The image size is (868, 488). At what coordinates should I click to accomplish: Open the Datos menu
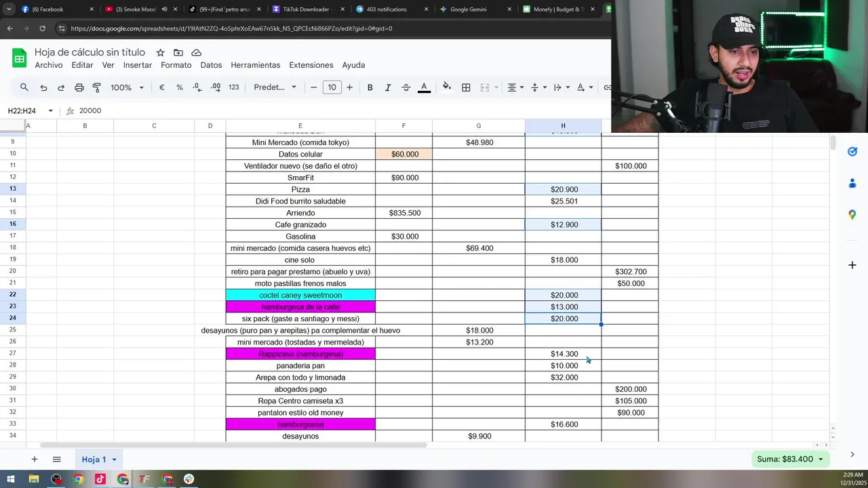tap(211, 65)
